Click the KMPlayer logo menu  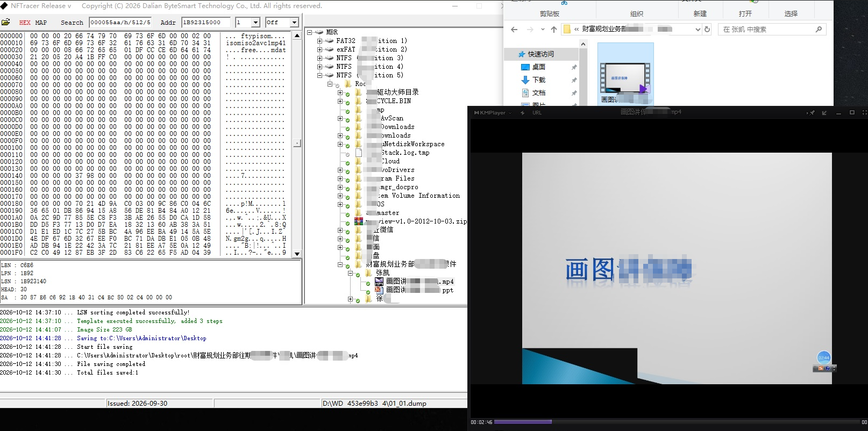pos(492,113)
